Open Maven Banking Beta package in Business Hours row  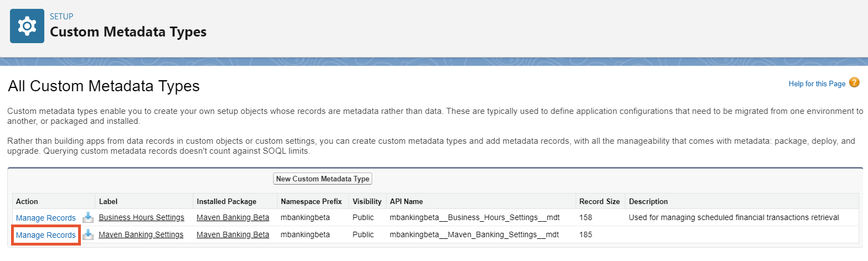pyautogui.click(x=233, y=217)
